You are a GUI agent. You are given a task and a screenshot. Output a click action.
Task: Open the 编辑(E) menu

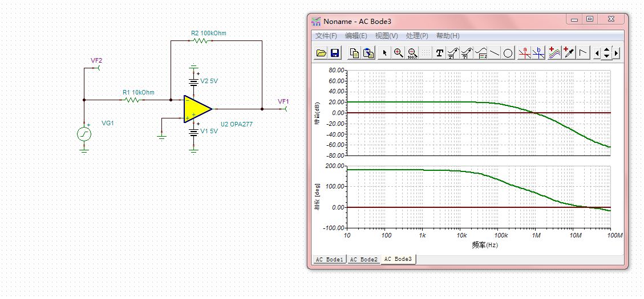(x=356, y=36)
